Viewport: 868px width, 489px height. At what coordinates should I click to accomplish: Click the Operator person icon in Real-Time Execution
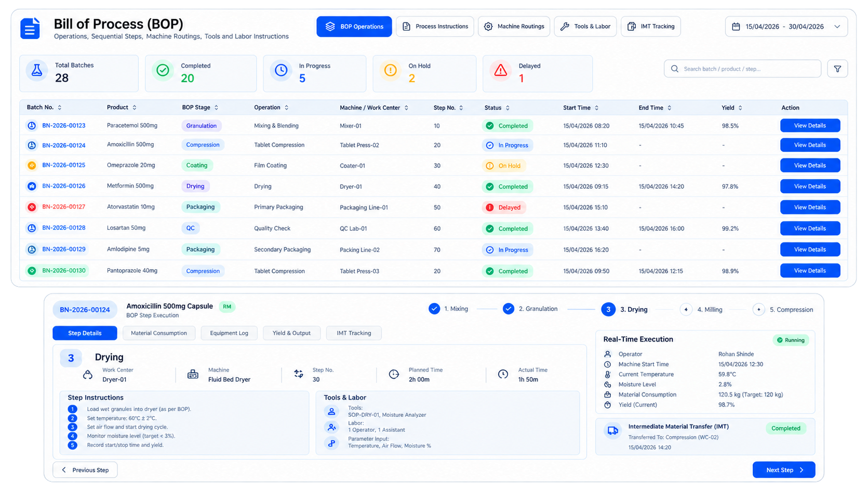point(607,354)
